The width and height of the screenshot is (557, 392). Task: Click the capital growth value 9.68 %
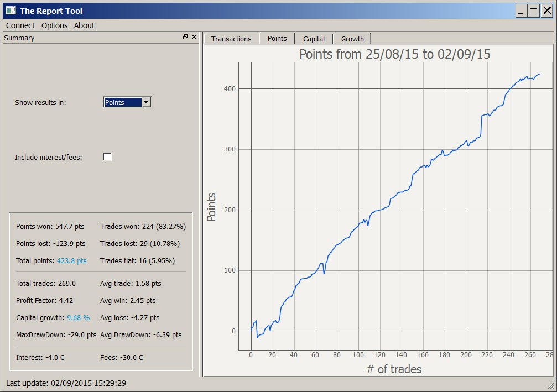(78, 317)
